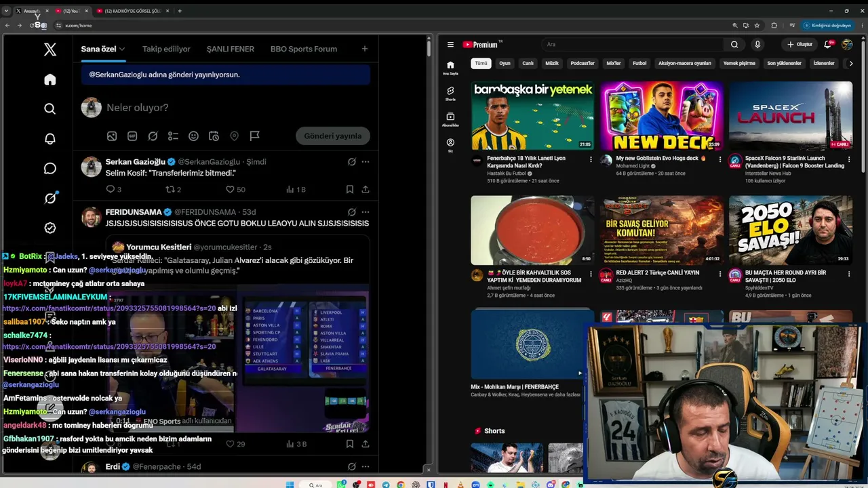This screenshot has height=488, width=868.
Task: Open the emoji picker in composer
Action: 193,136
